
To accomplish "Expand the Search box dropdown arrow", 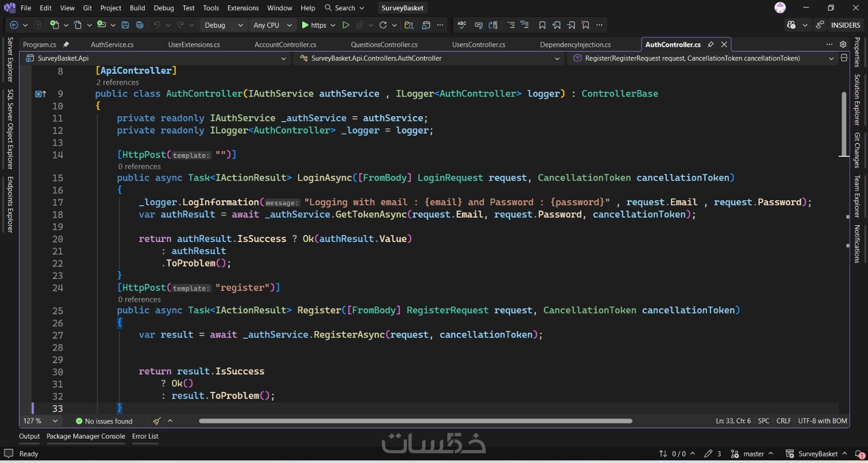I will point(362,8).
